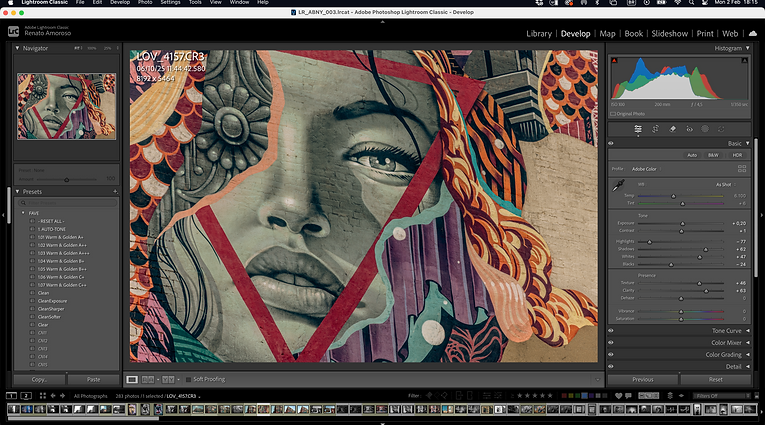This screenshot has width=765, height=425.
Task: Enable the HDR editing button
Action: pos(737,155)
